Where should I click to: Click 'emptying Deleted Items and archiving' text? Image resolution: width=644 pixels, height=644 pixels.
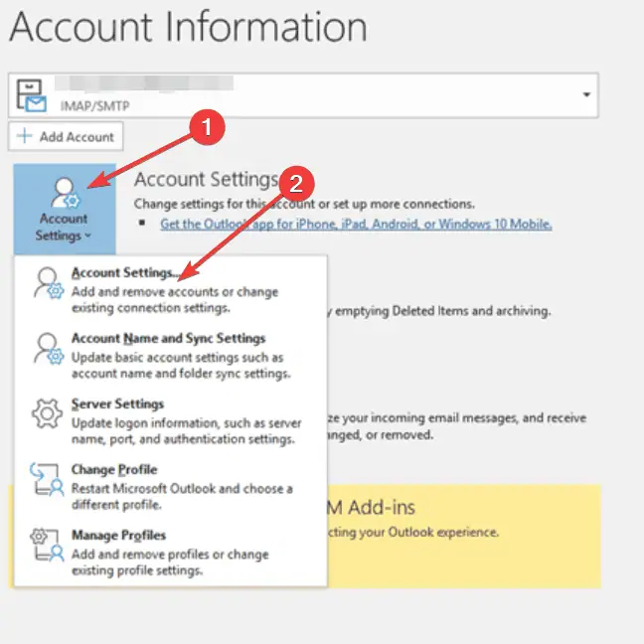[x=443, y=311]
